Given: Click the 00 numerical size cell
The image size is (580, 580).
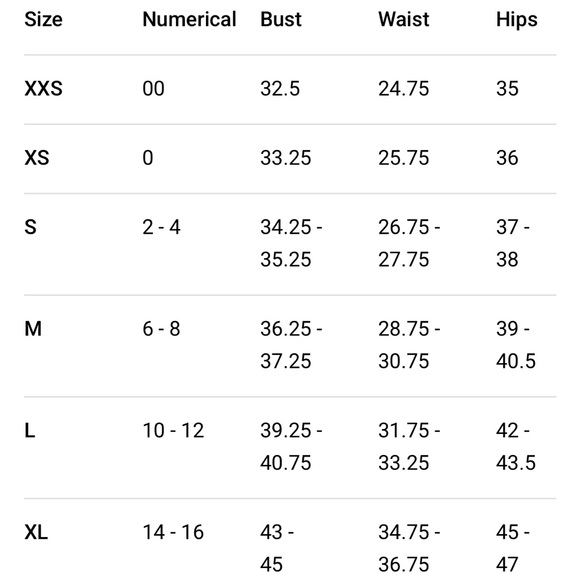Looking at the screenshot, I should [154, 89].
